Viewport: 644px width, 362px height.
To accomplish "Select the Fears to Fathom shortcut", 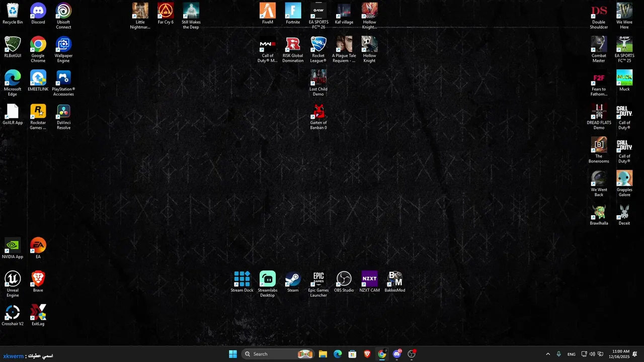I will (x=599, y=83).
